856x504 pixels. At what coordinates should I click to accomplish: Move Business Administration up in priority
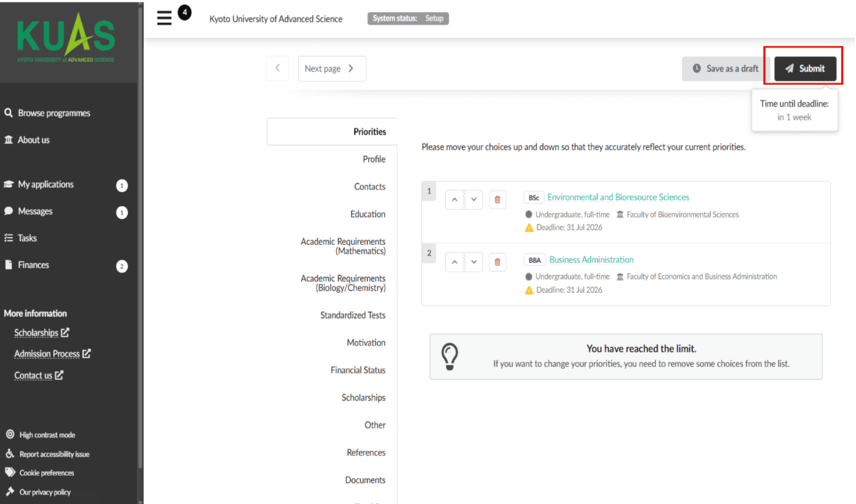[455, 262]
